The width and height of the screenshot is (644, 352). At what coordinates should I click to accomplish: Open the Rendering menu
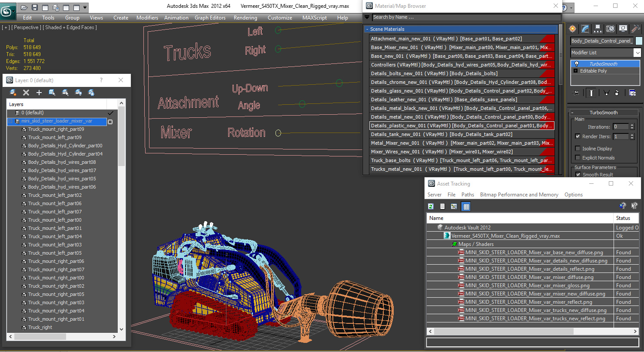pos(246,18)
